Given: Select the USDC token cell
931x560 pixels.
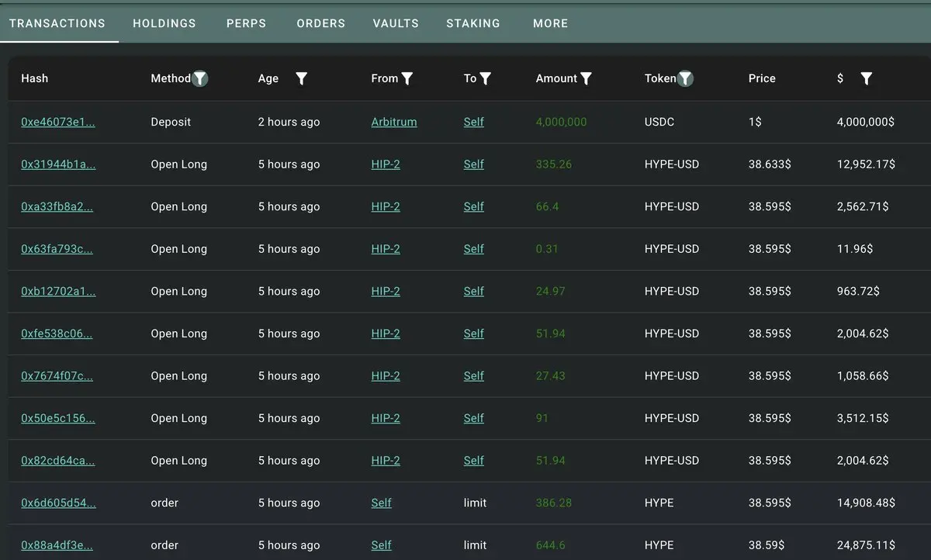Looking at the screenshot, I should [659, 122].
